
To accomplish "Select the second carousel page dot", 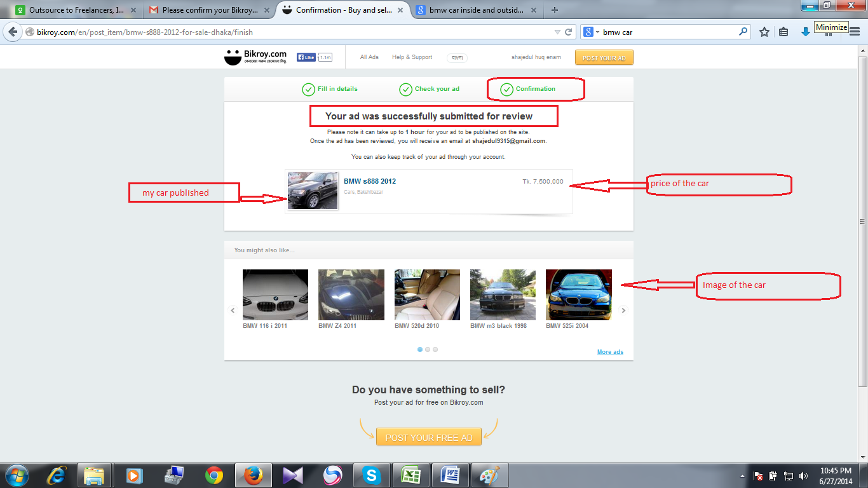I will coord(428,349).
